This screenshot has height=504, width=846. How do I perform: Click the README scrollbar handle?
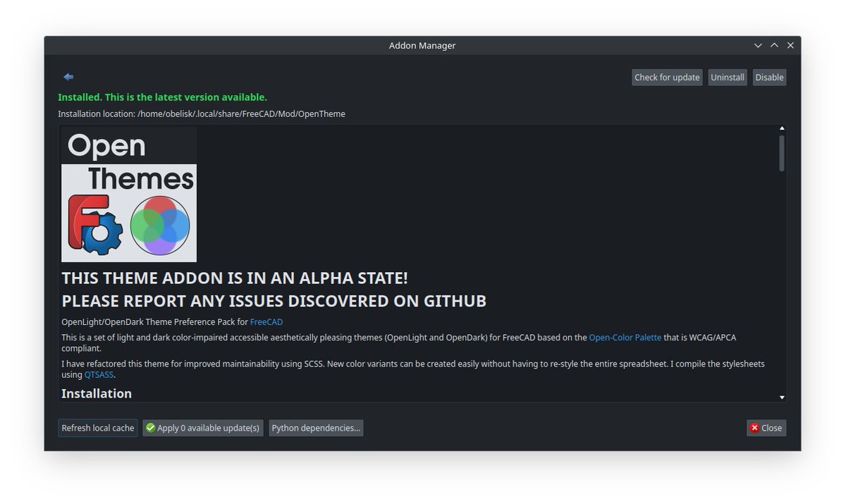click(x=782, y=153)
